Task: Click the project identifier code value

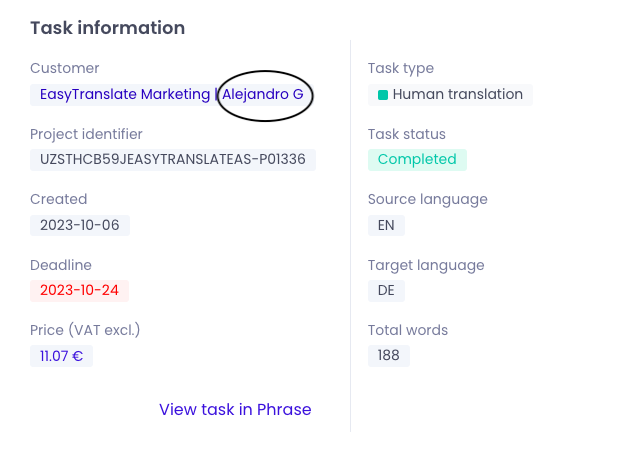Action: tap(173, 160)
